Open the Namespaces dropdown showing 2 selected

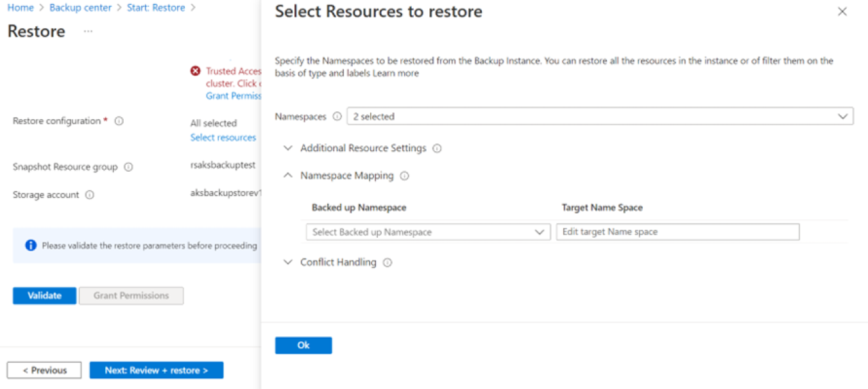(x=600, y=117)
